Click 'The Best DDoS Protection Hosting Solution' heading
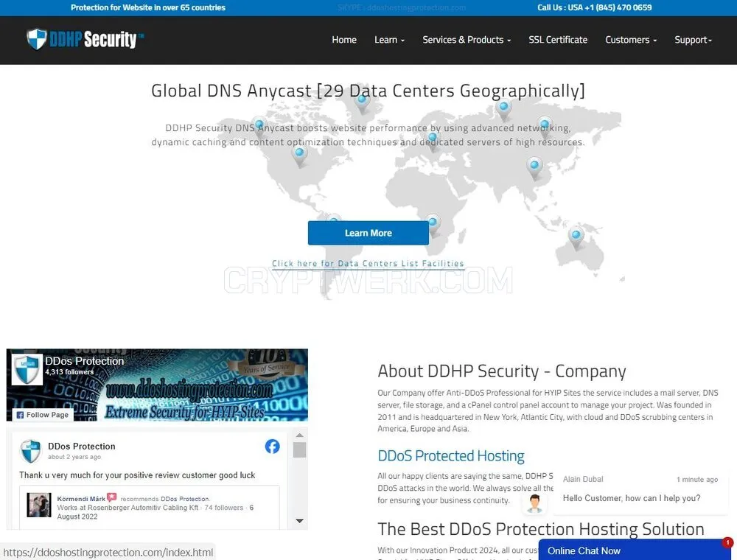 (x=540, y=529)
